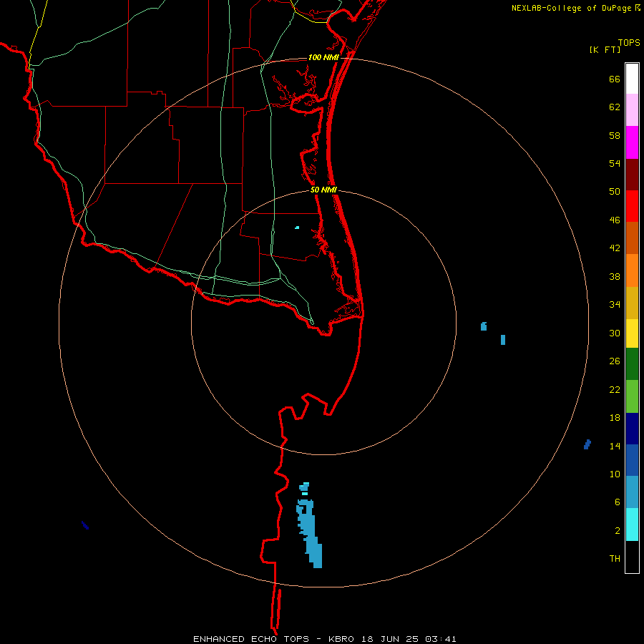Click the "50" value on the color scale

click(615, 191)
